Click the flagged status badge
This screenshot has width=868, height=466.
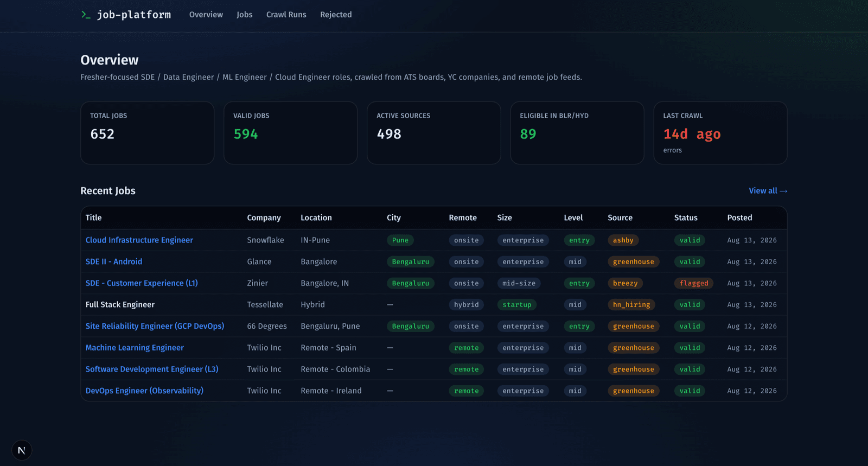694,283
